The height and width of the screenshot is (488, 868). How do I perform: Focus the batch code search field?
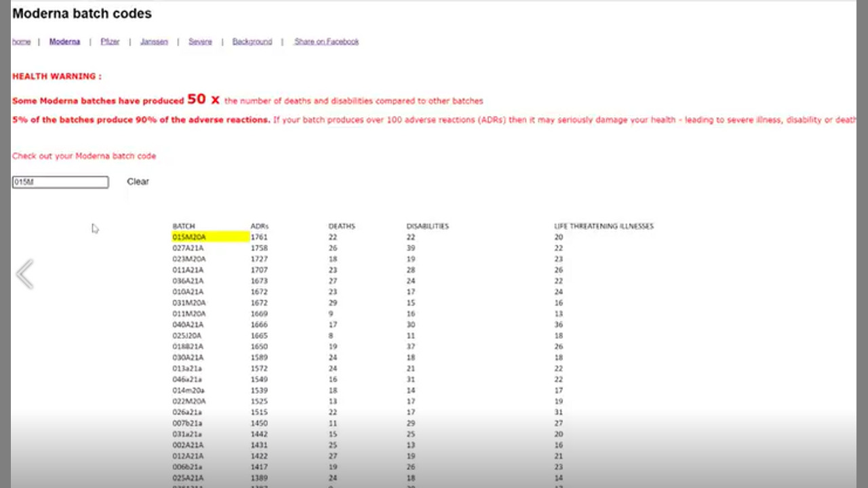60,182
